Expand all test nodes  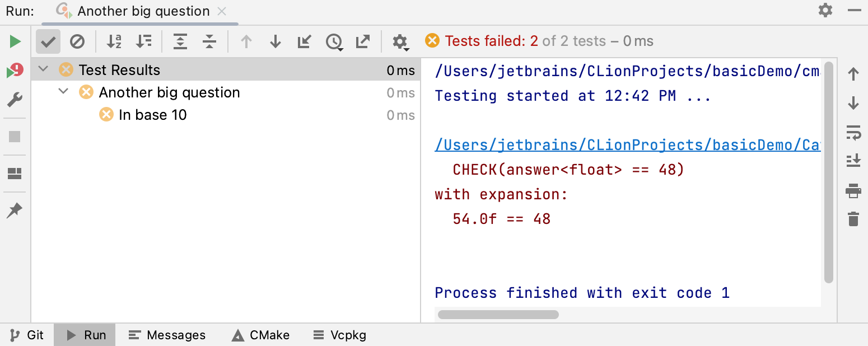[x=180, y=41]
